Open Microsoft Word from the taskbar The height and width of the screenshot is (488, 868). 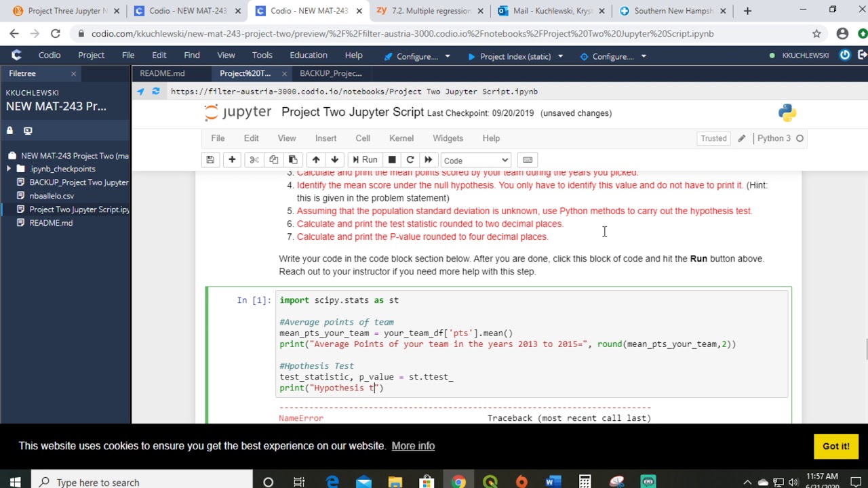tap(553, 482)
